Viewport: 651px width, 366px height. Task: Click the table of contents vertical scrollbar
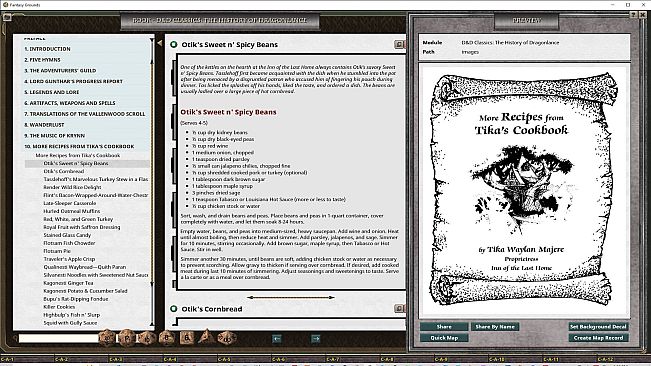pos(152,181)
